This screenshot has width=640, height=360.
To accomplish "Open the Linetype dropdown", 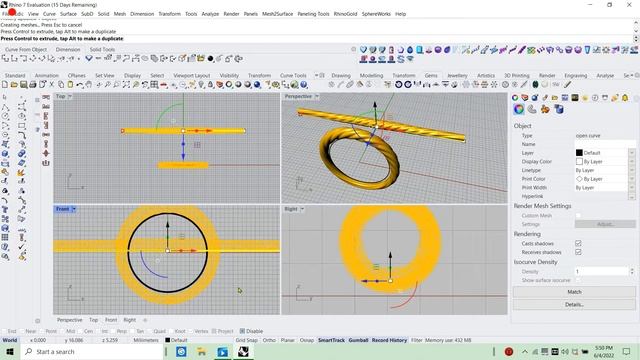I will click(632, 170).
